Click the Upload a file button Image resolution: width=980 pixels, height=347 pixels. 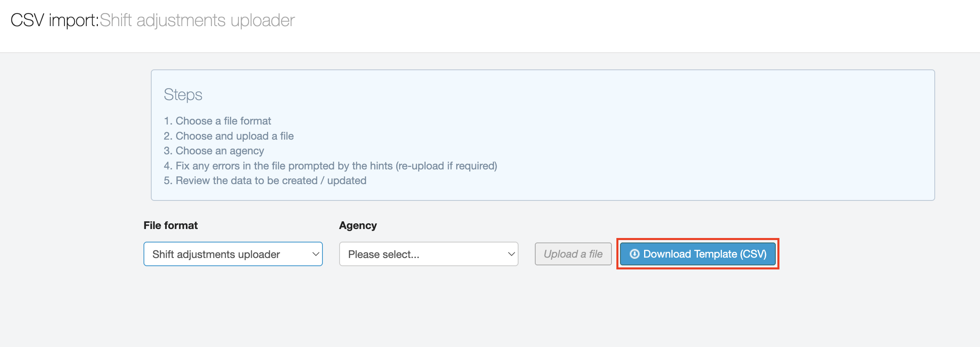coord(573,254)
